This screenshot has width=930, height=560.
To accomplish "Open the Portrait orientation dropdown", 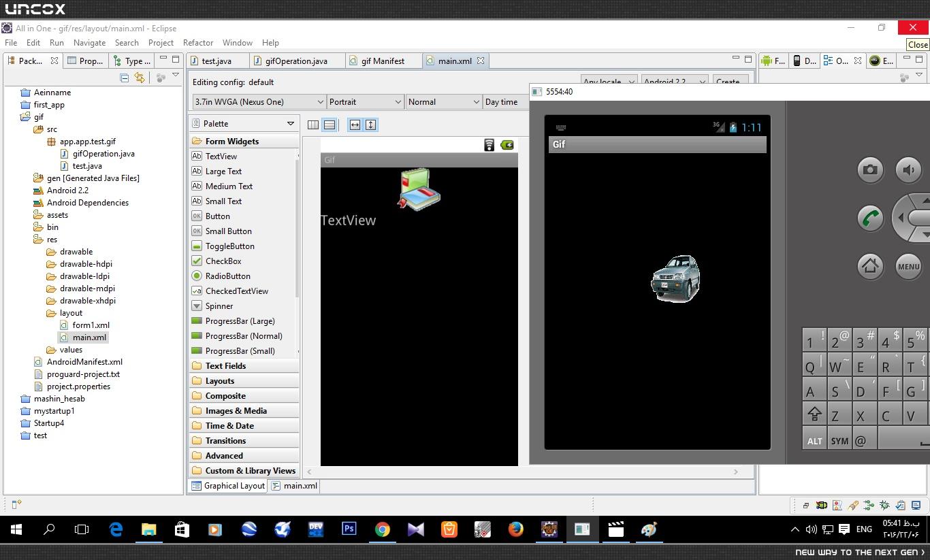I will 365,102.
